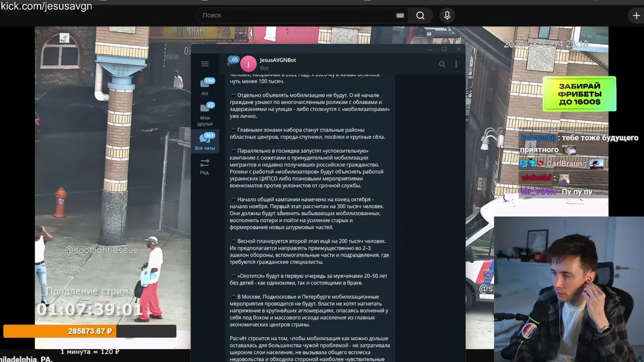Open the Мои друзья chat folder
644x362 pixels.
[205, 114]
